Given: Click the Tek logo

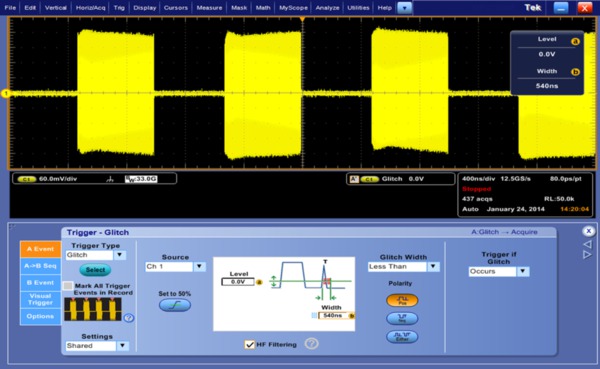Looking at the screenshot, I should (x=533, y=8).
